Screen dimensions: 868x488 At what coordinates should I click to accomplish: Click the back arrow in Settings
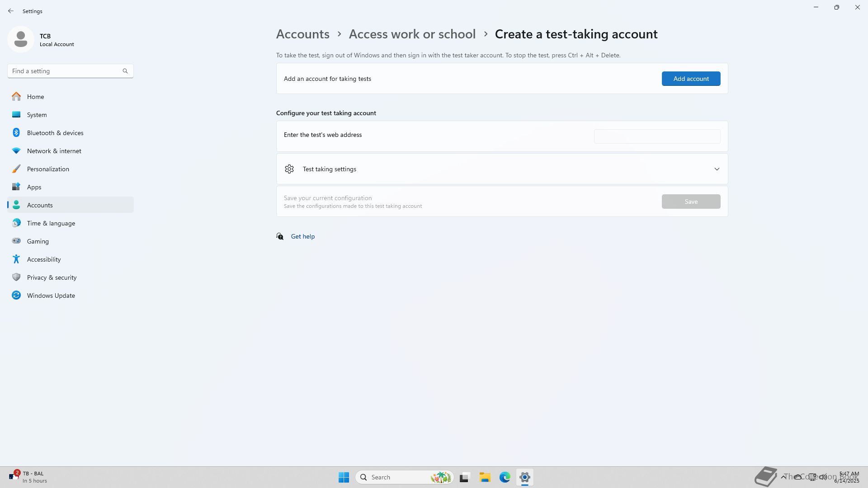point(11,11)
